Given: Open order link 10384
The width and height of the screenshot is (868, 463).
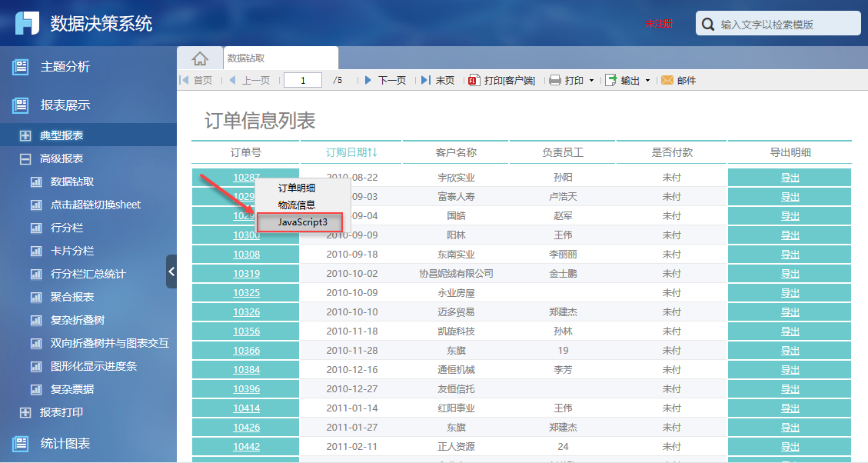Looking at the screenshot, I should coord(246,369).
